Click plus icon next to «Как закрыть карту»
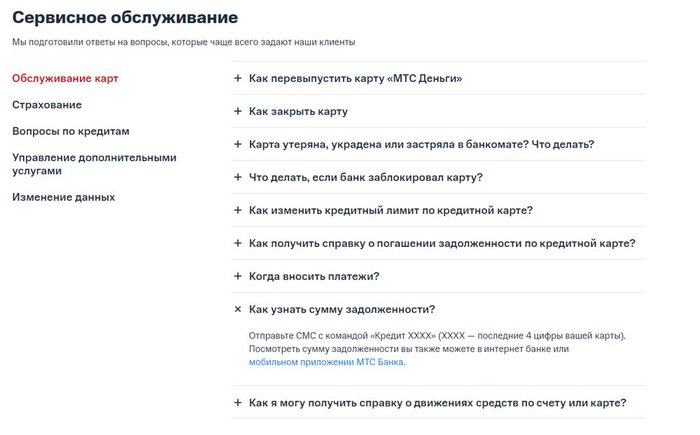The image size is (700, 435). (x=238, y=111)
